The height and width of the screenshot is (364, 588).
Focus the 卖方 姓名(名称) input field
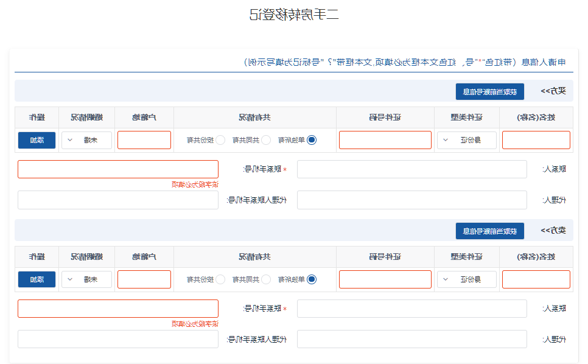[536, 279]
